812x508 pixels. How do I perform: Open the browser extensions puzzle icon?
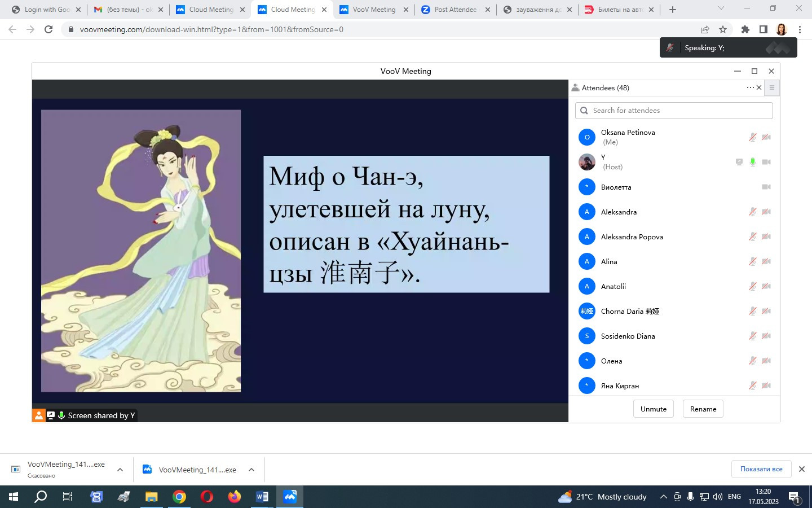click(x=745, y=29)
